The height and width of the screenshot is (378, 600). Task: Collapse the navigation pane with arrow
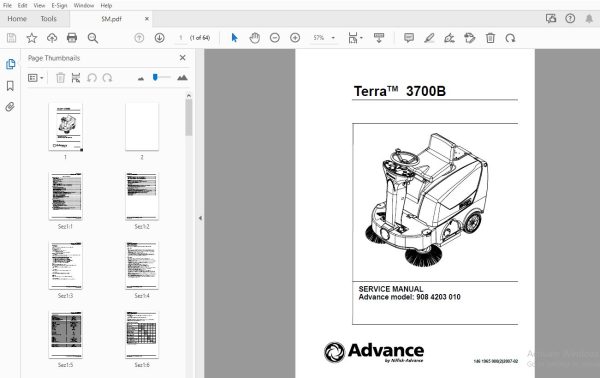point(200,218)
